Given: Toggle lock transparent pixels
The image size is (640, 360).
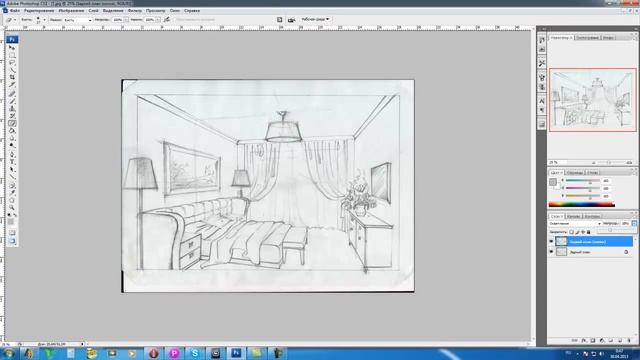Looking at the screenshot, I should (571, 232).
